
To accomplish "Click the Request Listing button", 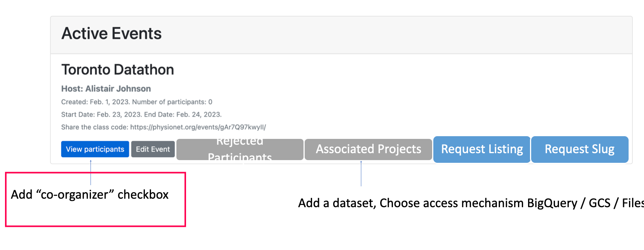I will click(x=481, y=149).
